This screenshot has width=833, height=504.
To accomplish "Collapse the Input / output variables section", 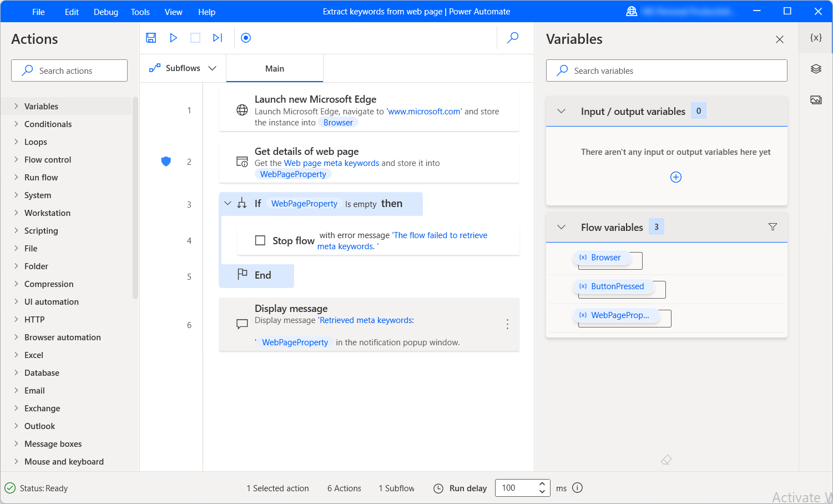I will (561, 111).
